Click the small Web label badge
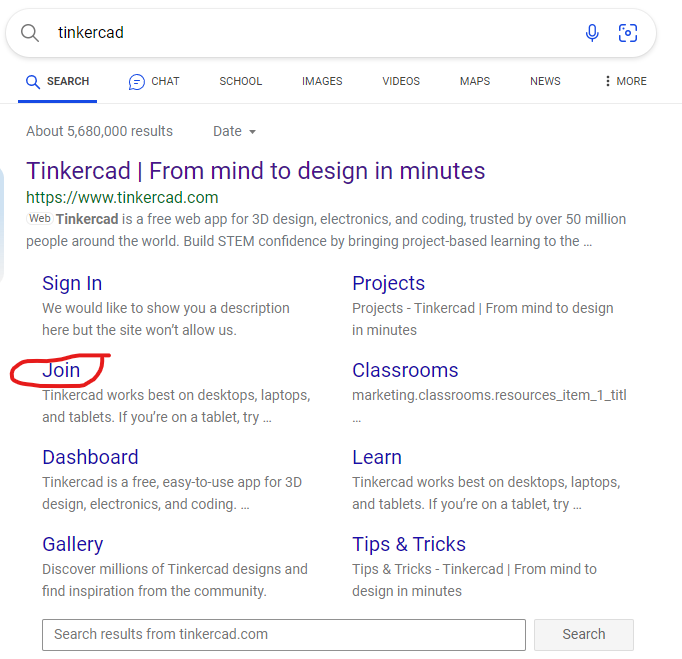682x659 pixels. pyautogui.click(x=40, y=218)
